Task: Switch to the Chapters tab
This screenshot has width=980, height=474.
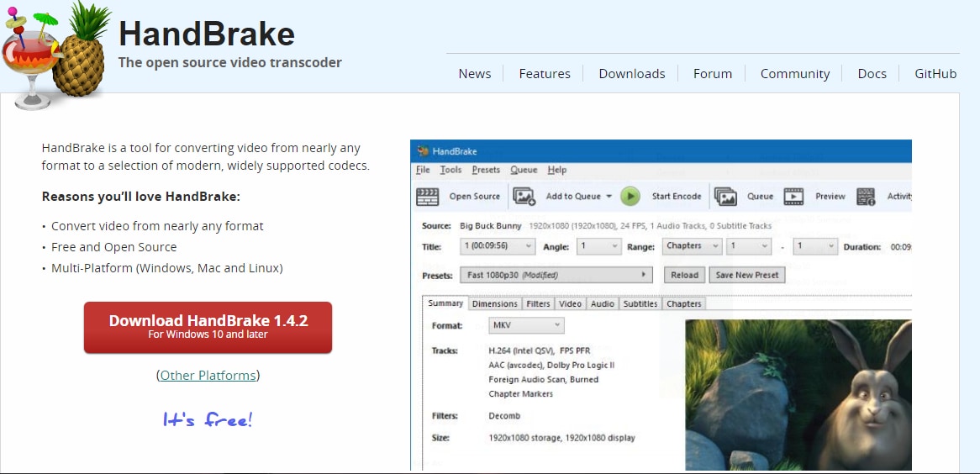Action: pos(684,304)
